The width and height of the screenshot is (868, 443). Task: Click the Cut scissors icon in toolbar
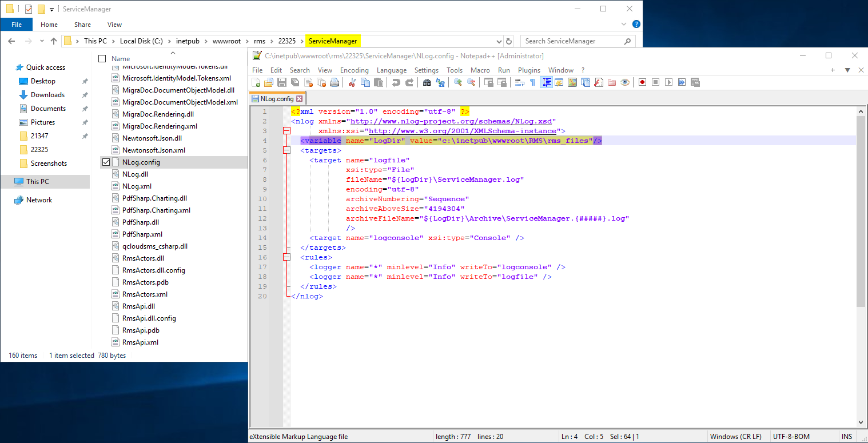point(352,82)
